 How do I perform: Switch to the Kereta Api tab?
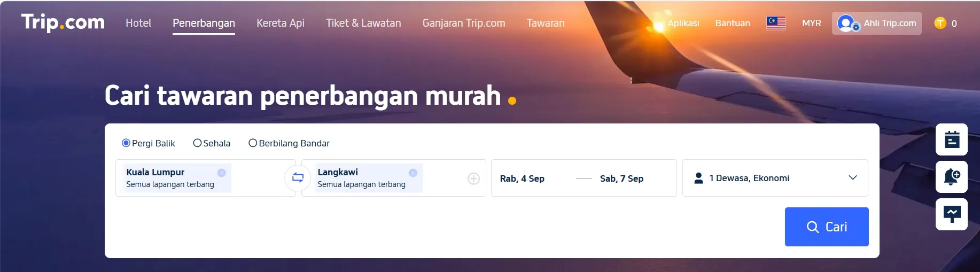pos(281,23)
